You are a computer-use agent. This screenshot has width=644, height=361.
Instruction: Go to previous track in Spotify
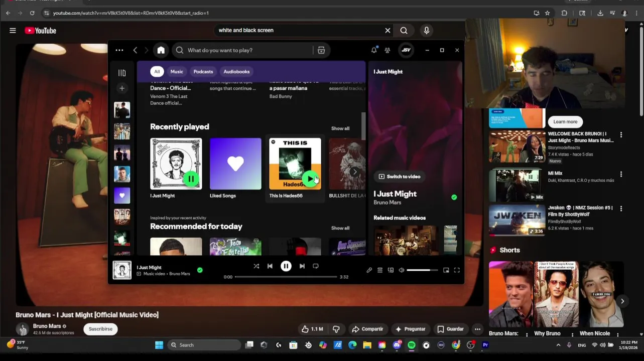[270, 266]
